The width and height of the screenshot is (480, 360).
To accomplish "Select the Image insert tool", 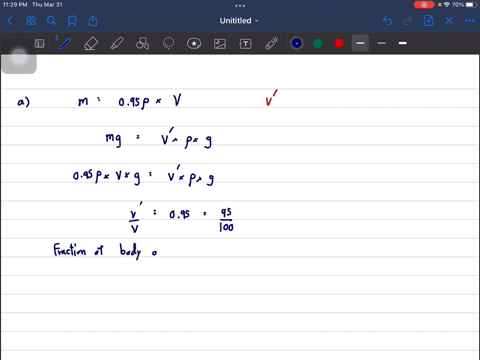I will click(x=220, y=44).
